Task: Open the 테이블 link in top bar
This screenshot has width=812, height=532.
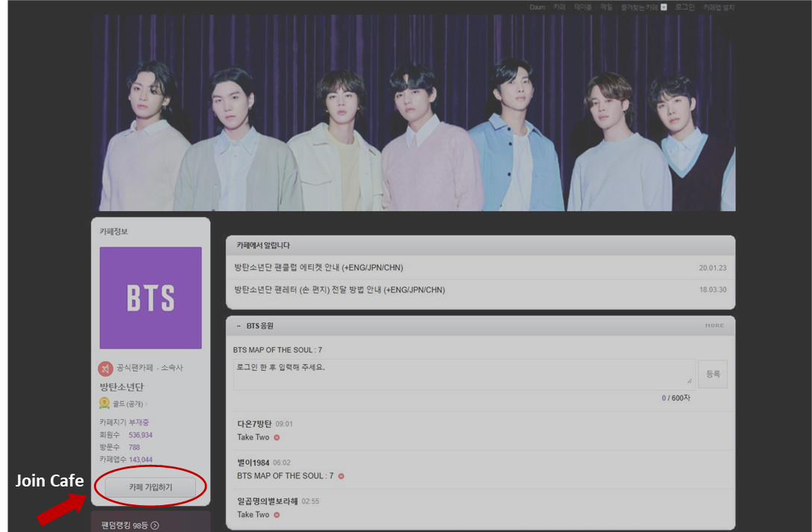Action: [x=582, y=7]
